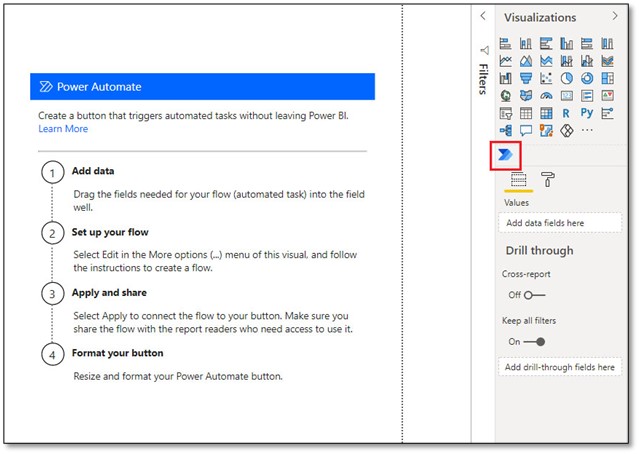Click the 'Add data' step heading
The image size is (639, 454).
(93, 171)
